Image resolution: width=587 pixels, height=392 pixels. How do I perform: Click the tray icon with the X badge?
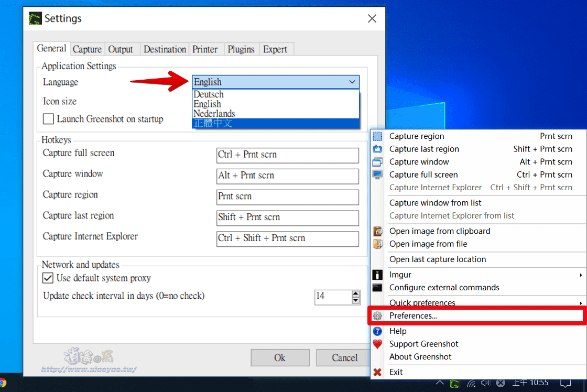501,383
